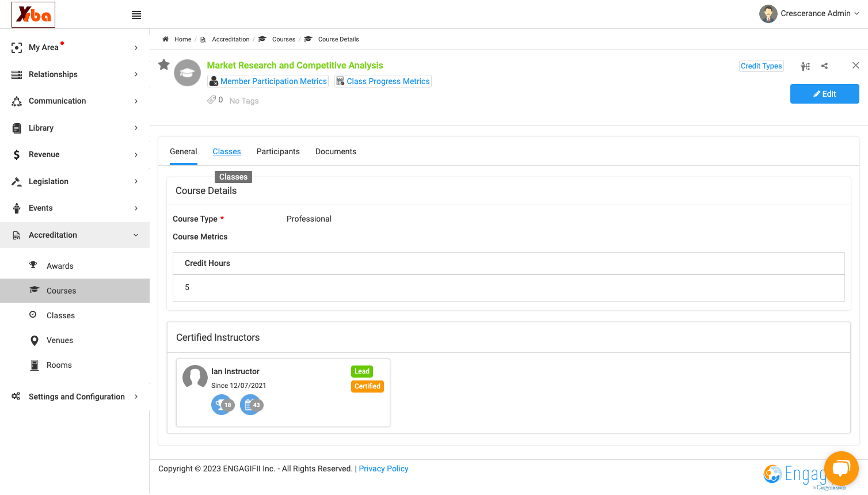868x495 pixels.
Task: Click the blue Edit button
Action: 824,94
